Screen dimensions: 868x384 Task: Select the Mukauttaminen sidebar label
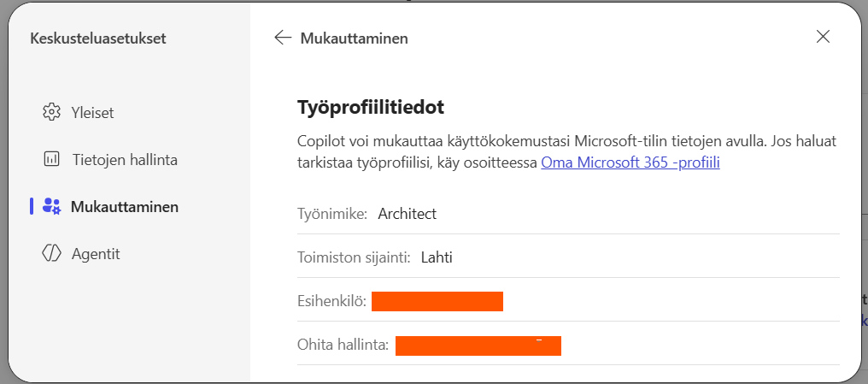click(125, 206)
